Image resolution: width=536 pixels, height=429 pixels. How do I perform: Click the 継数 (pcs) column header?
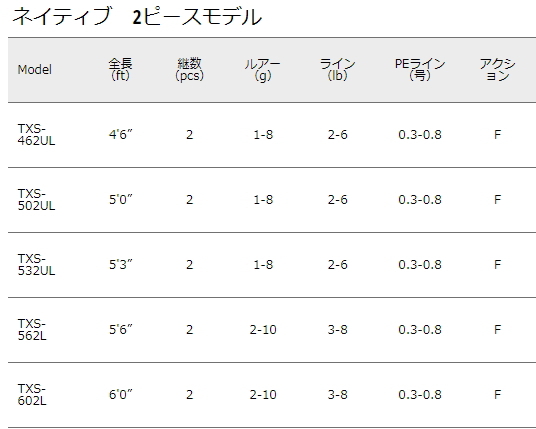(189, 69)
